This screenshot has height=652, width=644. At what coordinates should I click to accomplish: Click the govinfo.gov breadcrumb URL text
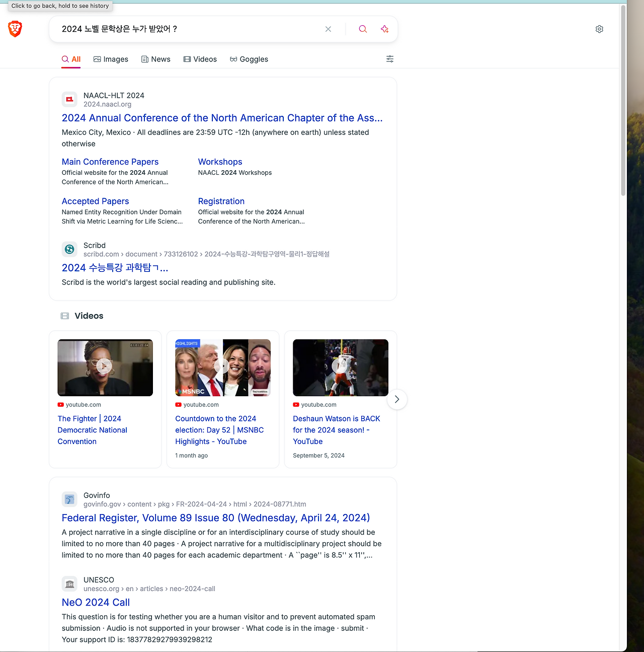(x=195, y=504)
